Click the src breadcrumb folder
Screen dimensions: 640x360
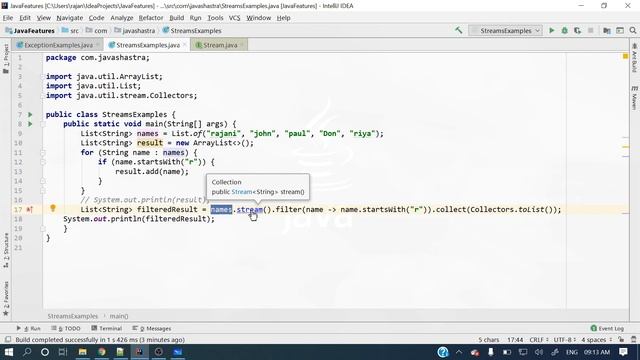coord(70,31)
